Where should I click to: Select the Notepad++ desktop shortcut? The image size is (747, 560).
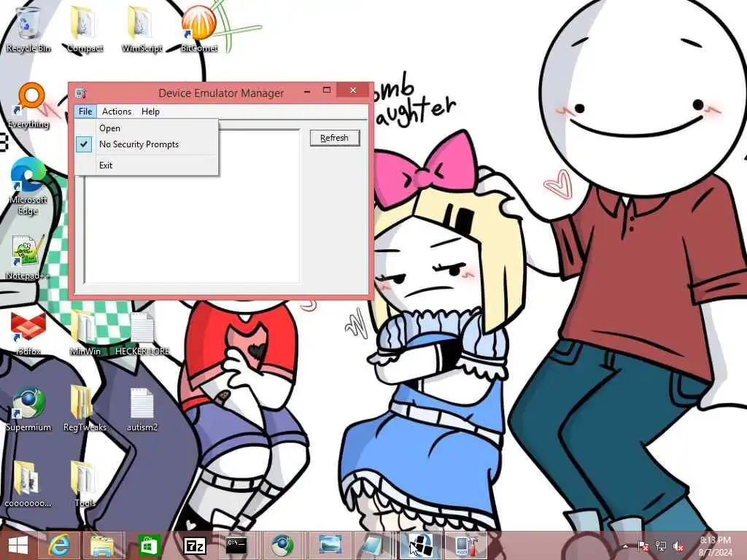[27, 257]
